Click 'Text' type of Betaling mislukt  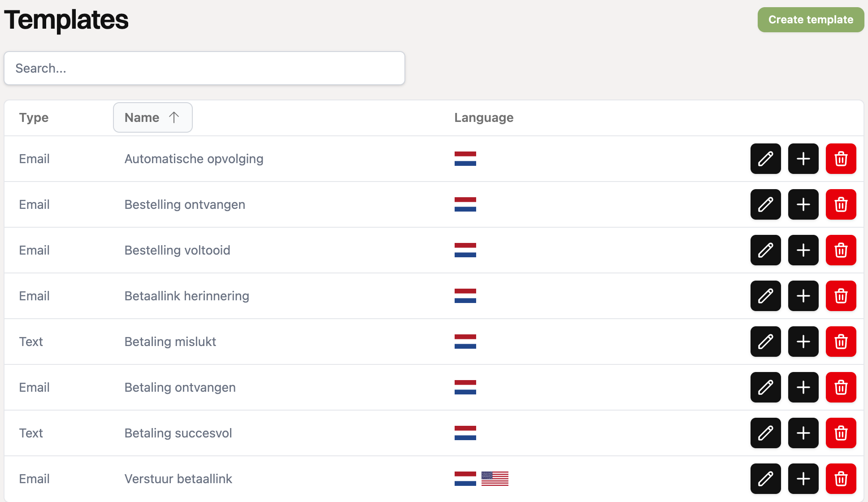[31, 342]
